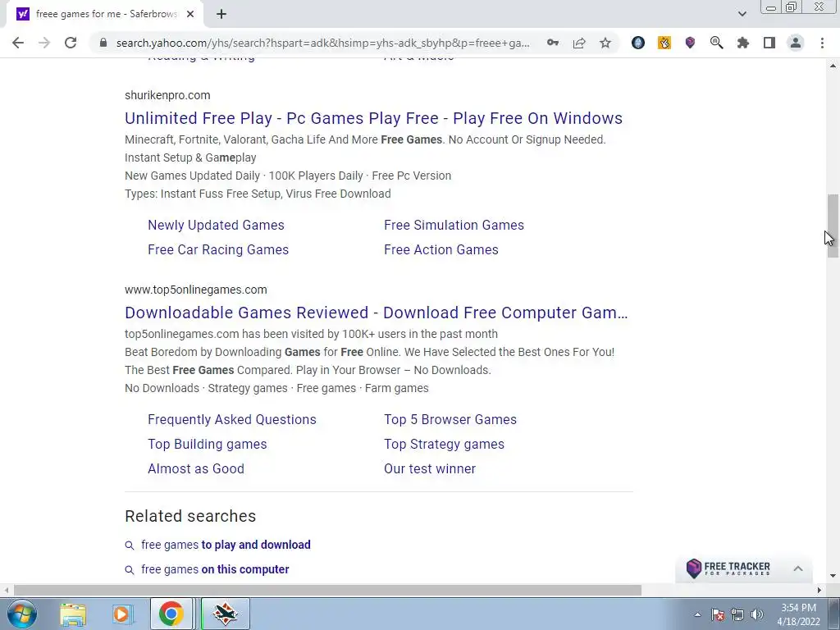Open the orange hand extension icon

(x=664, y=43)
